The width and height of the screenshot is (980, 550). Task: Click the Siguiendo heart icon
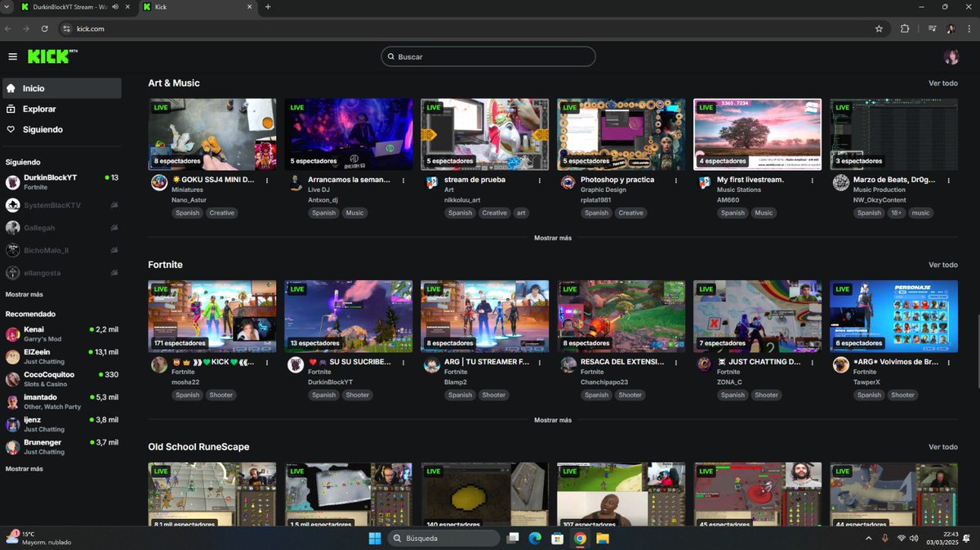point(11,129)
